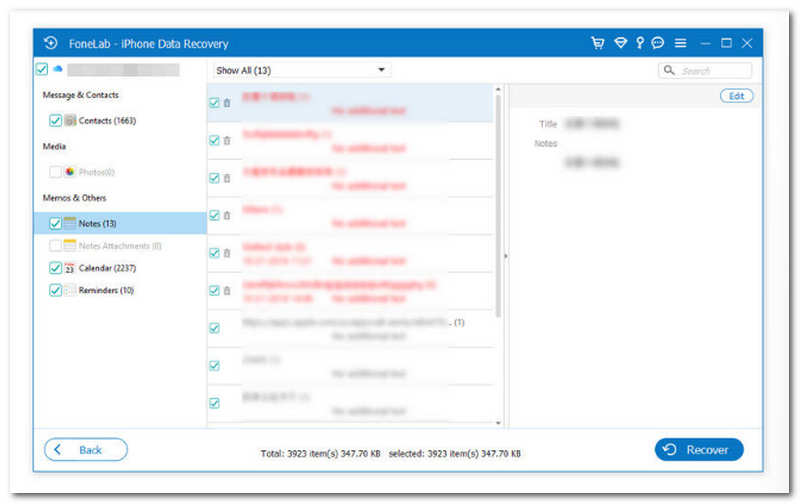Screen dimensions: 800x504
Task: Toggle the Calendar (2237) checkbox
Action: coord(55,268)
